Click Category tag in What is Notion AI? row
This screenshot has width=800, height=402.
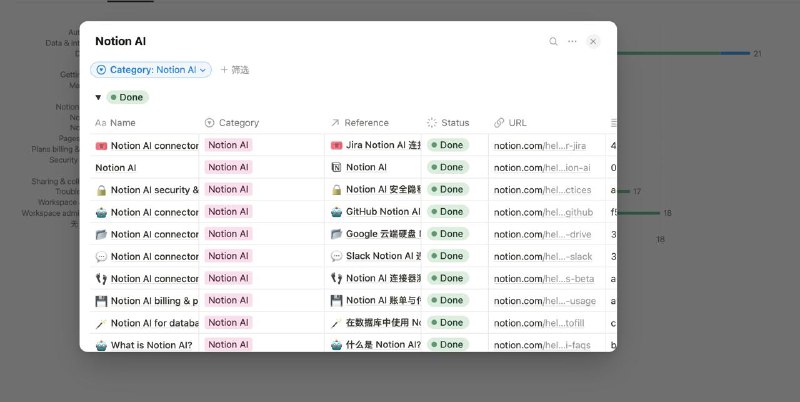pos(228,344)
